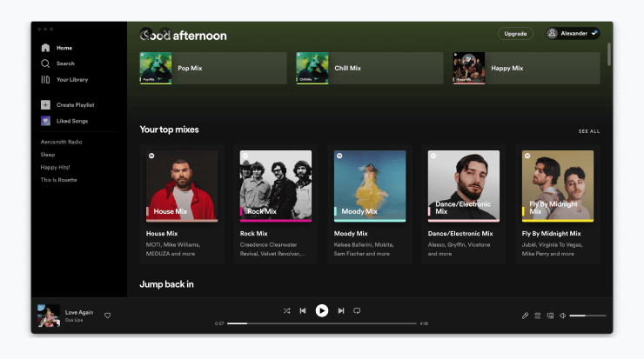Open lyrics microphone icon

click(525, 316)
